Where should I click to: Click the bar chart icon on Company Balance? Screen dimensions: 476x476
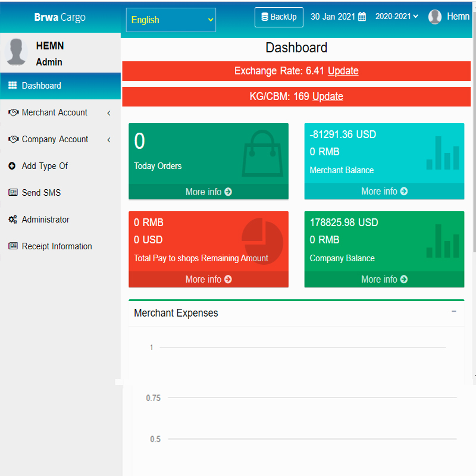pyautogui.click(x=443, y=241)
